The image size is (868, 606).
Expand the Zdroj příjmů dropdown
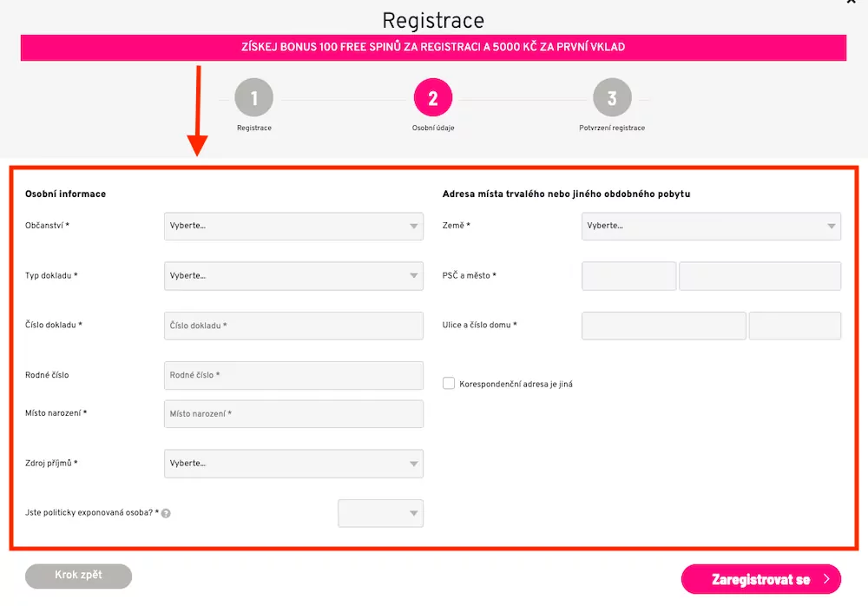[293, 464]
